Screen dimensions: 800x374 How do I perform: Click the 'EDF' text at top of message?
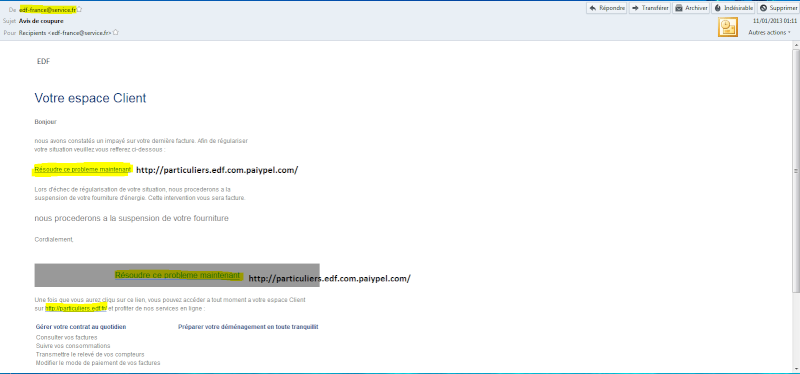coord(43,61)
